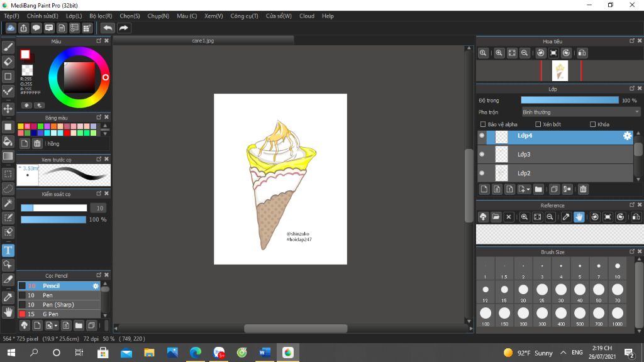644x362 pixels.
Task: Zoom in using the Hoa tiêu navigator panel
Action: tap(499, 53)
